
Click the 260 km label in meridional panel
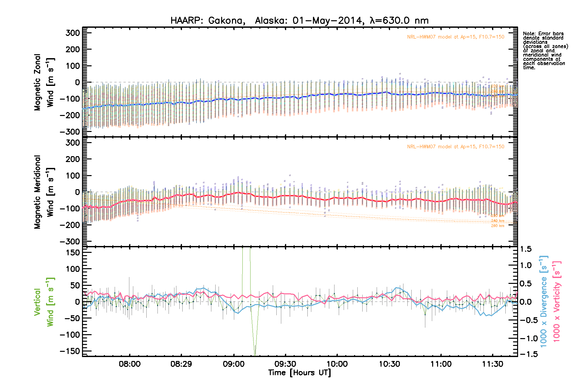(498, 226)
